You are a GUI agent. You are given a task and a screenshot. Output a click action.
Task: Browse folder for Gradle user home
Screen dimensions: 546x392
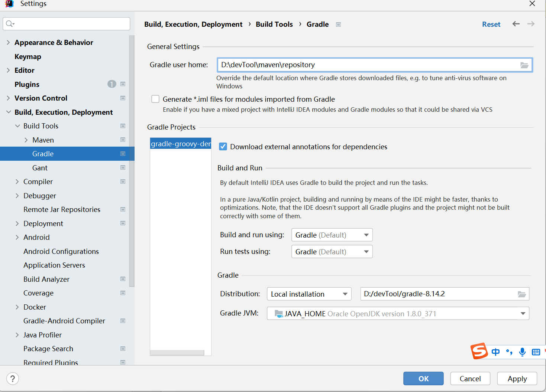point(524,65)
